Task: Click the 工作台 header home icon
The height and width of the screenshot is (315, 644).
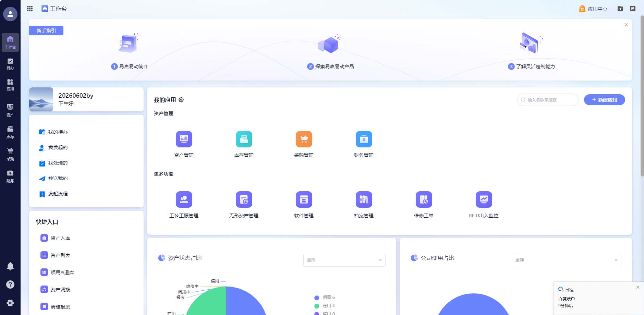Action: 45,9
